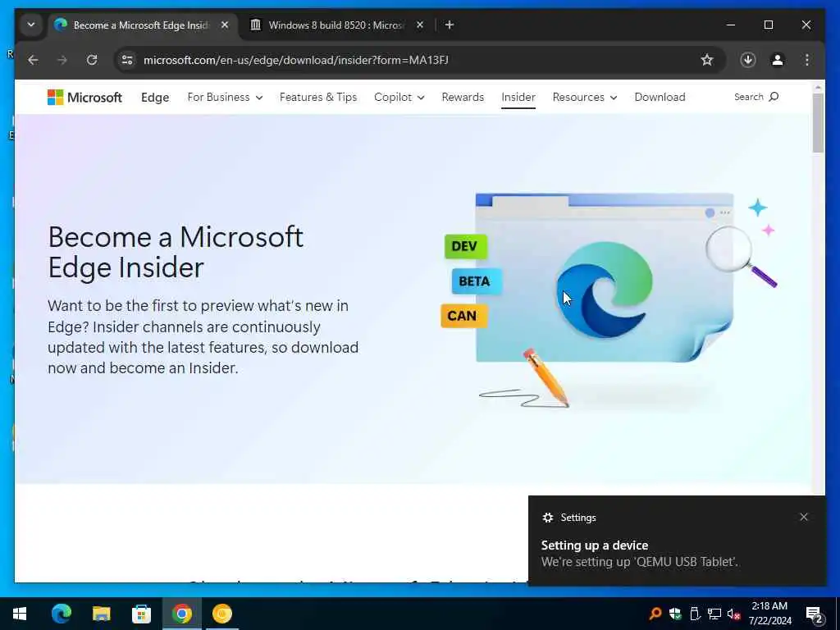Click the orange magnifier tray icon
840x630 pixels.
pyautogui.click(x=655, y=614)
